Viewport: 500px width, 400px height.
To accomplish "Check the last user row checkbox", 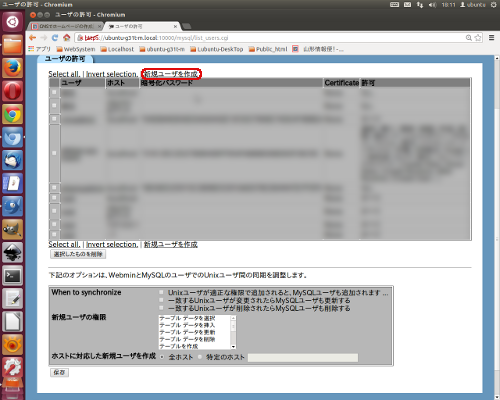I will [x=54, y=234].
